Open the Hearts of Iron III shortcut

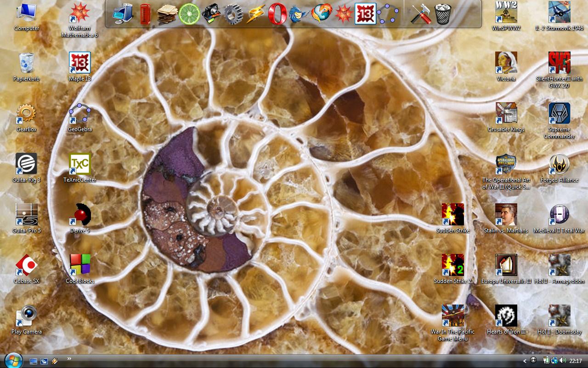[x=506, y=320]
